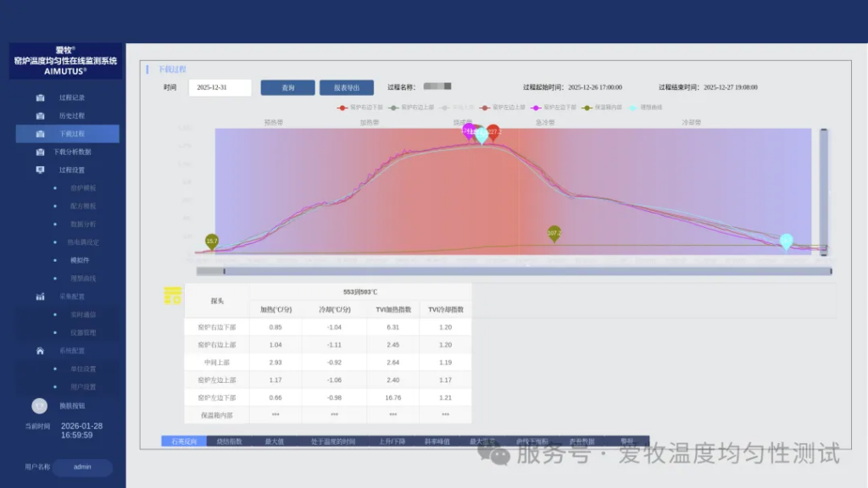Click the 报表导出 button
This screenshot has height=488, width=868.
(x=346, y=87)
